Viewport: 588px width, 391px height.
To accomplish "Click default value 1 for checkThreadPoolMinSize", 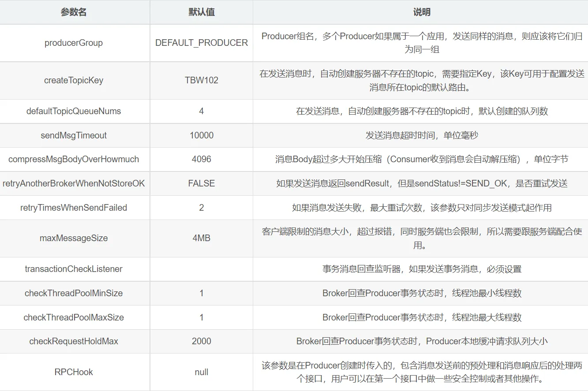I will (x=202, y=293).
